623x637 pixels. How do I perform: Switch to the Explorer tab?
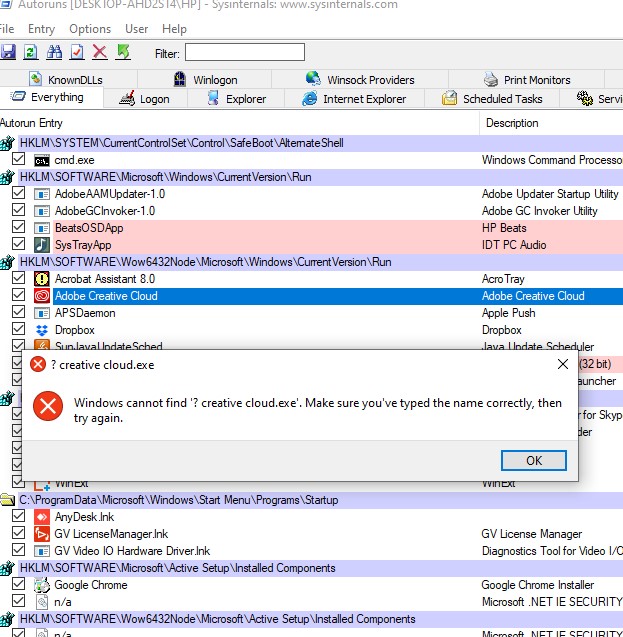236,99
